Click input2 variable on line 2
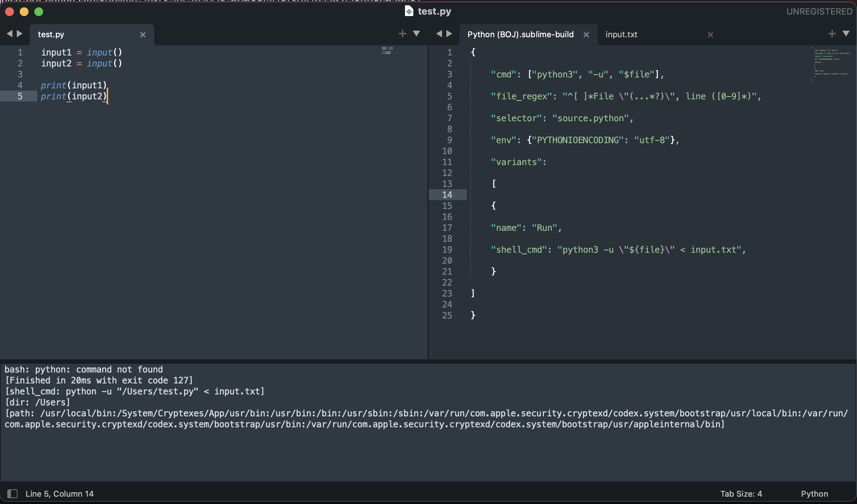Viewport: 857px width, 504px height. point(56,64)
